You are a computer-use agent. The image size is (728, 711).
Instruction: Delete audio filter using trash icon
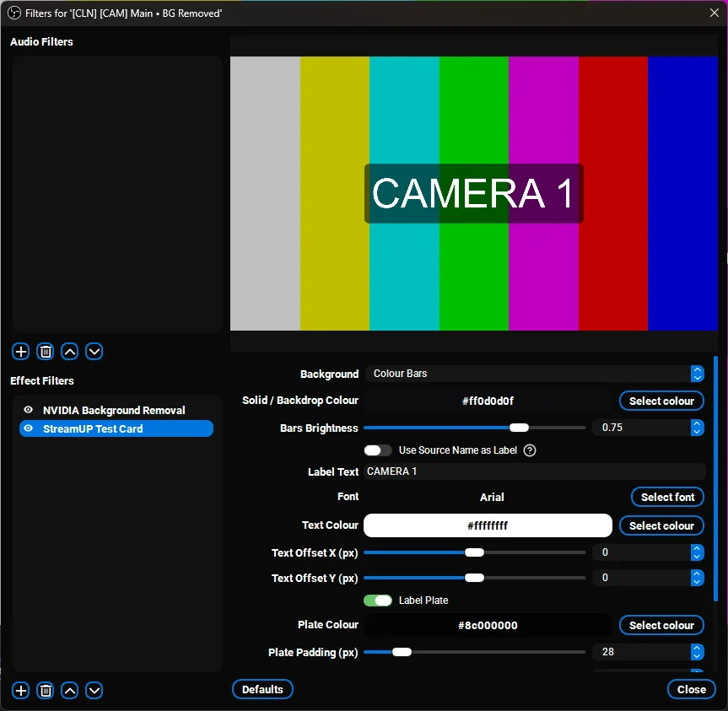pyautogui.click(x=45, y=352)
